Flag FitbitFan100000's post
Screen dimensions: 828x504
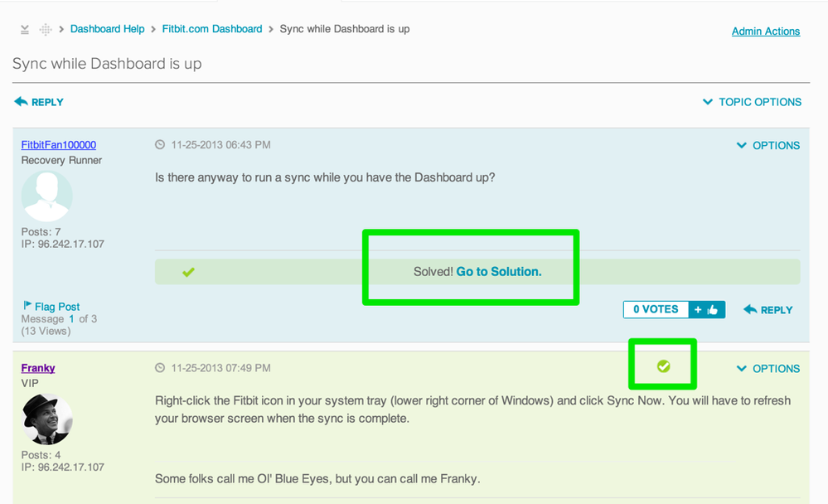point(57,307)
